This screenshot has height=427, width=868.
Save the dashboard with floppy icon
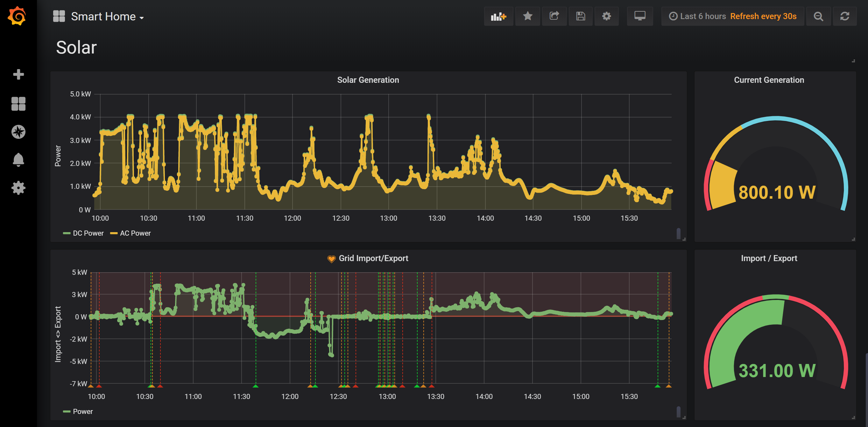580,16
